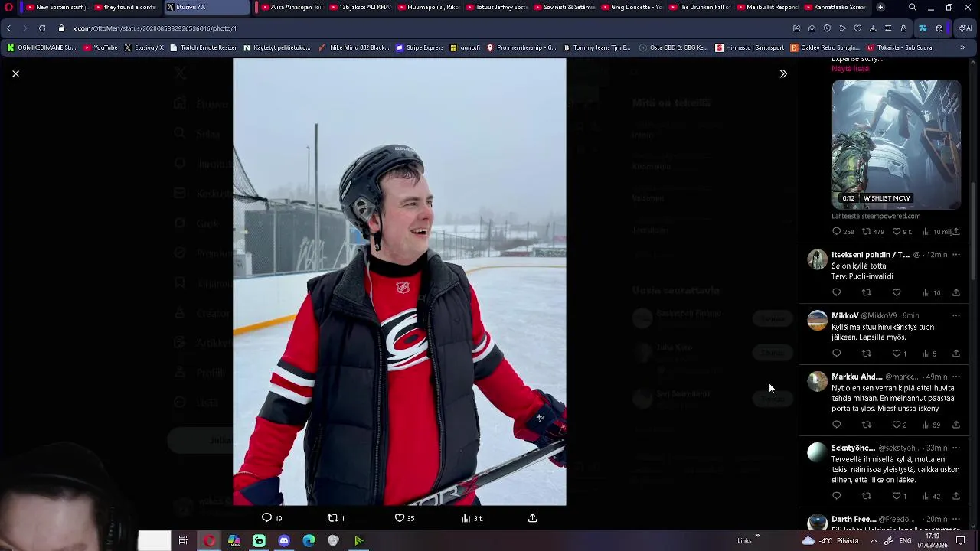Open Itsekseni pohdin's profile avatar
The image size is (980, 551).
(x=817, y=259)
